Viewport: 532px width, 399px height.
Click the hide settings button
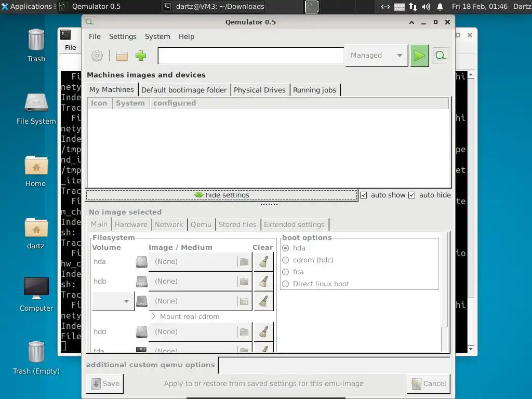(x=222, y=195)
